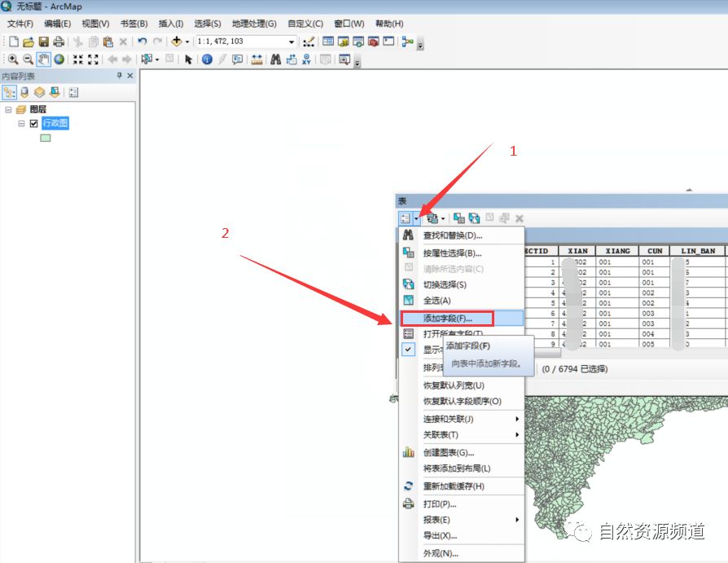728x563 pixels.
Task: Close the 内容列表 panel
Action: click(x=130, y=75)
